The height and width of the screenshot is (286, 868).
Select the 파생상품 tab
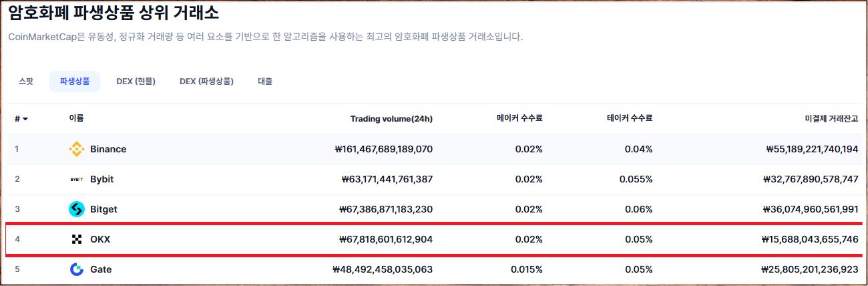(x=75, y=82)
